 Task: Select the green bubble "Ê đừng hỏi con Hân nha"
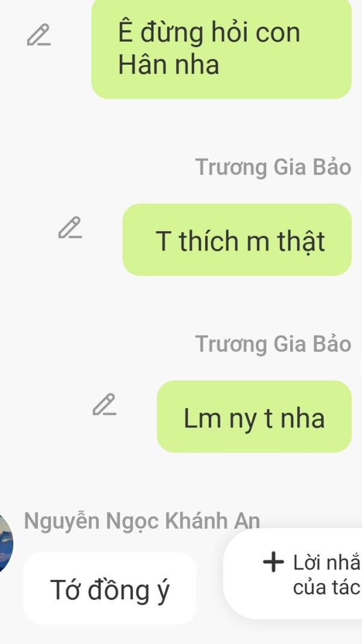click(x=221, y=48)
